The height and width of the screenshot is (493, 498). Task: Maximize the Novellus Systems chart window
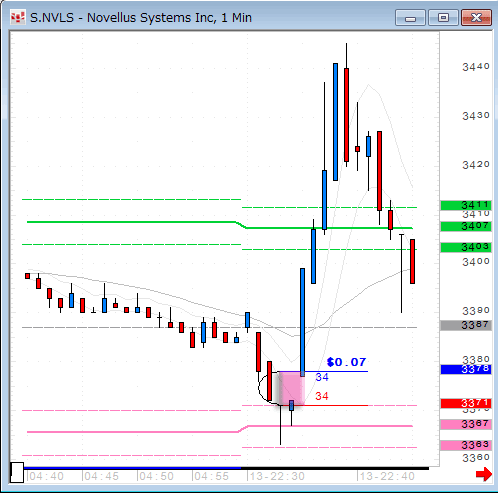click(x=443, y=18)
